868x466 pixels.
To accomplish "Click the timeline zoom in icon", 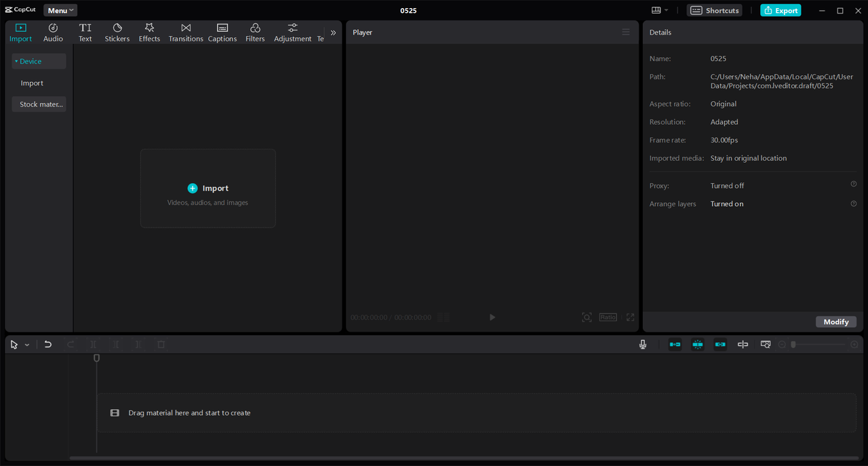I will pos(854,345).
